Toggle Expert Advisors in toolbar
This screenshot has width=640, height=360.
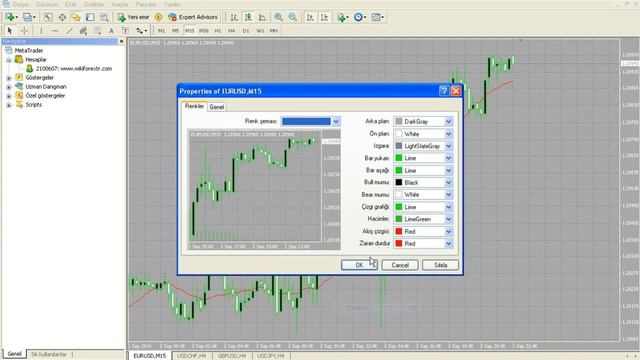coord(193,17)
